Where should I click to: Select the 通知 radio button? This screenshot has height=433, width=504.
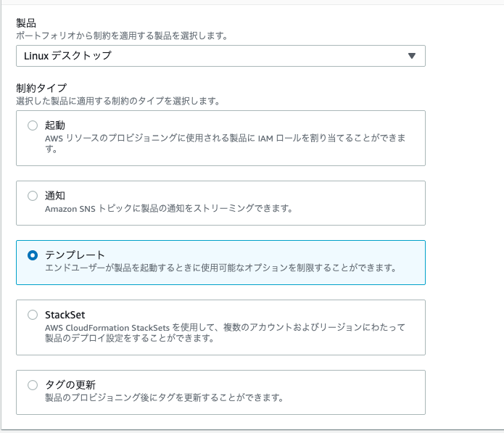33,196
